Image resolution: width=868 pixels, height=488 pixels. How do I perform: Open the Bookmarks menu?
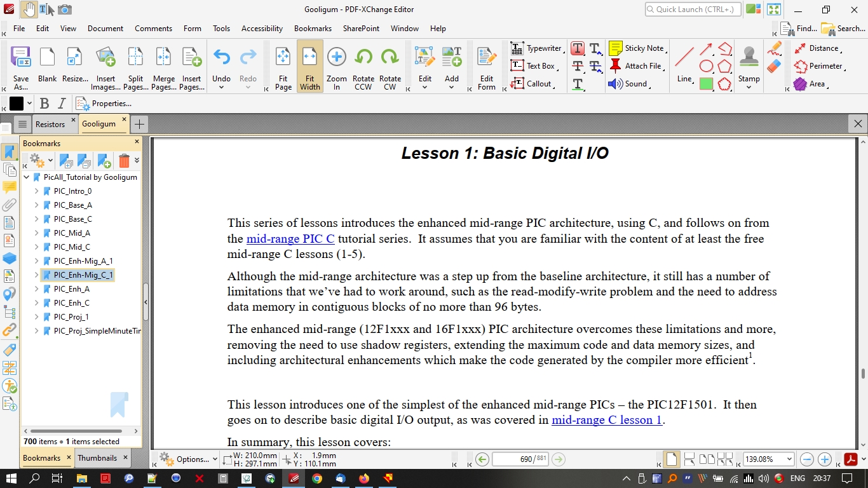point(313,29)
